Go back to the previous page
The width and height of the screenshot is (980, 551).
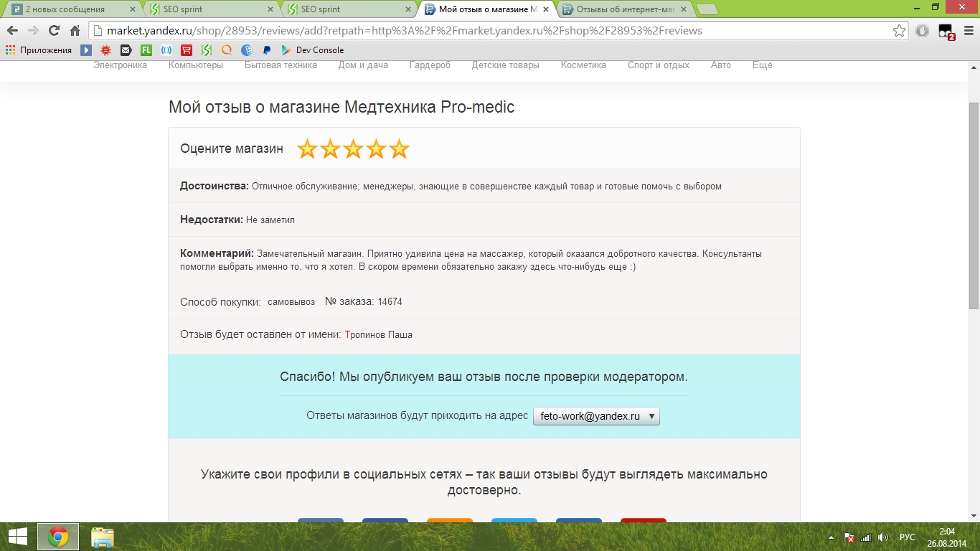click(x=12, y=31)
